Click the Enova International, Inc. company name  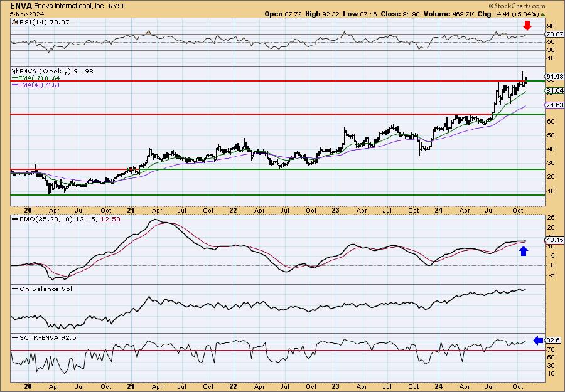tap(70, 6)
